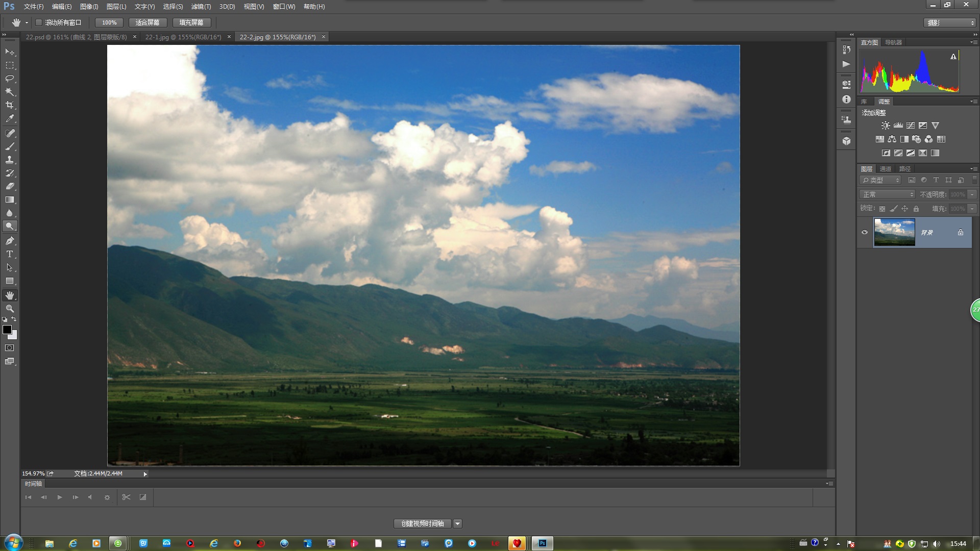Select the History Brush tool

click(10, 173)
